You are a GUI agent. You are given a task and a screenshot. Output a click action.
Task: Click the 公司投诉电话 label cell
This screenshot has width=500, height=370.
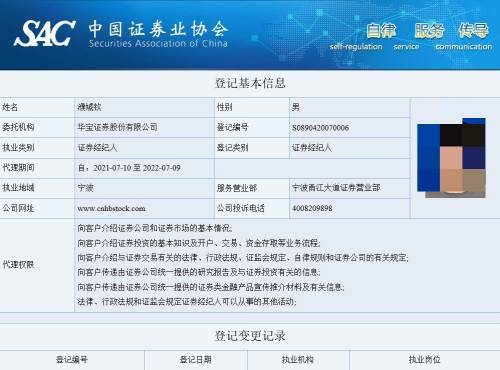[252, 208]
